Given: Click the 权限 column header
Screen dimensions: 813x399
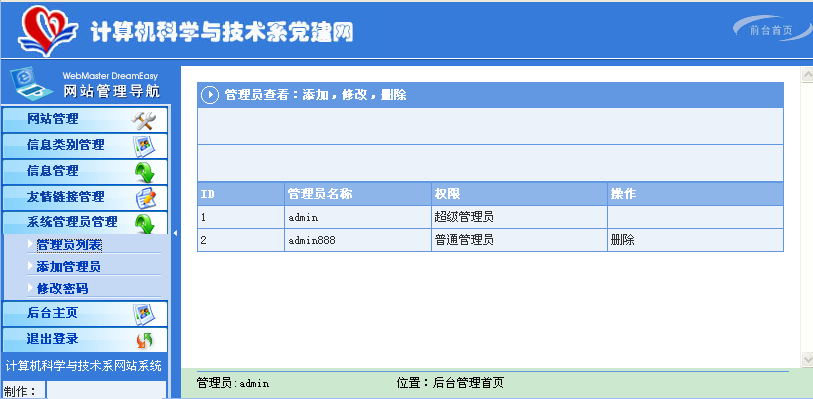Looking at the screenshot, I should pyautogui.click(x=519, y=194).
